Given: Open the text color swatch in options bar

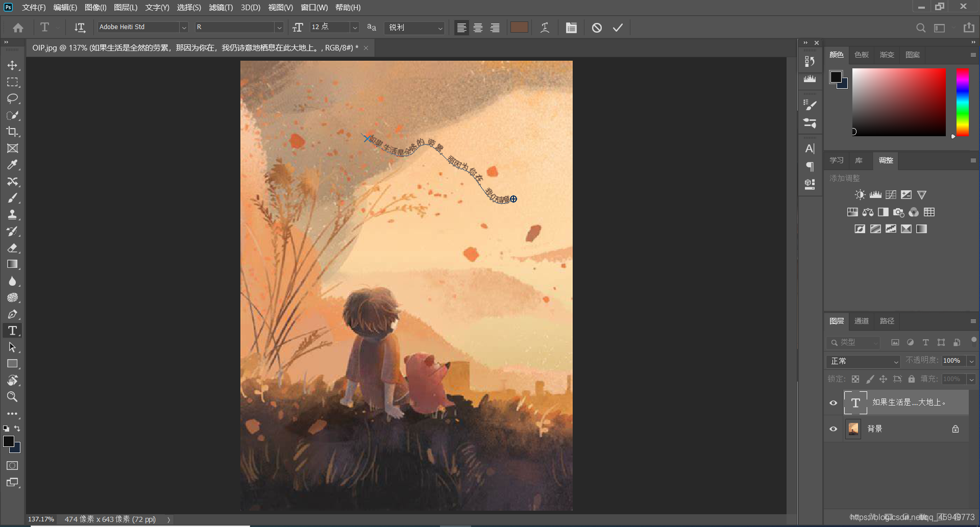Looking at the screenshot, I should 519,28.
